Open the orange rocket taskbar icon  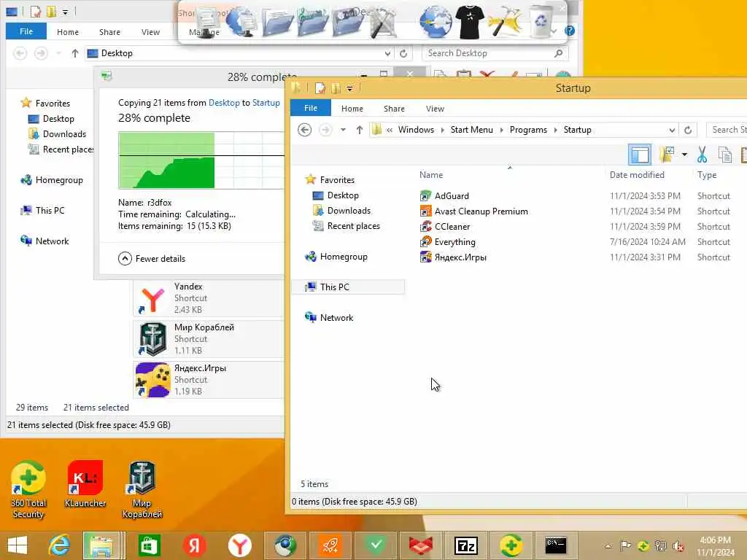click(x=330, y=545)
